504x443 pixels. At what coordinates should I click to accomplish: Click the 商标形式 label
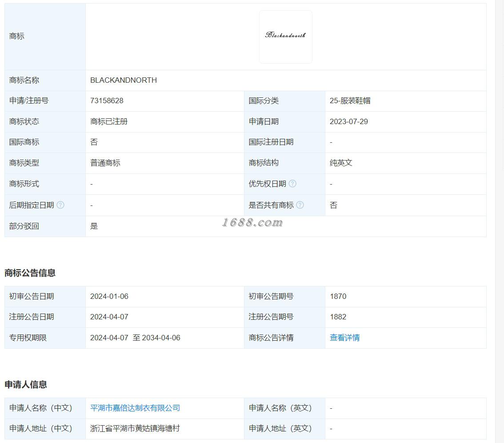24,184
